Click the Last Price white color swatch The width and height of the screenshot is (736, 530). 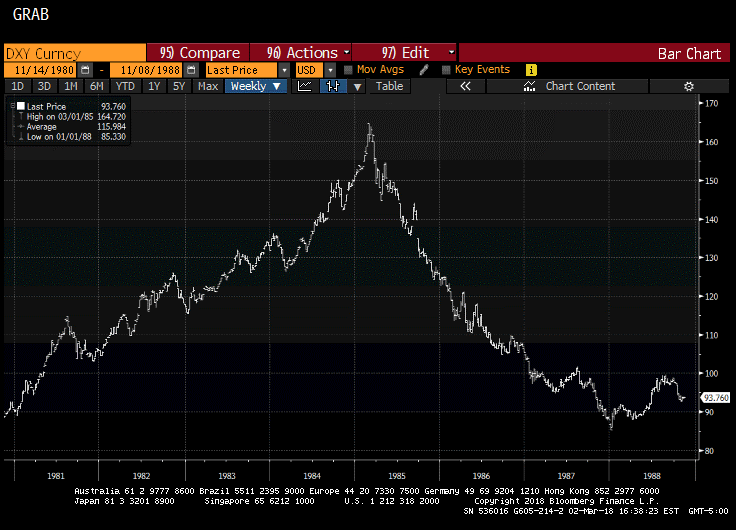[x=19, y=104]
